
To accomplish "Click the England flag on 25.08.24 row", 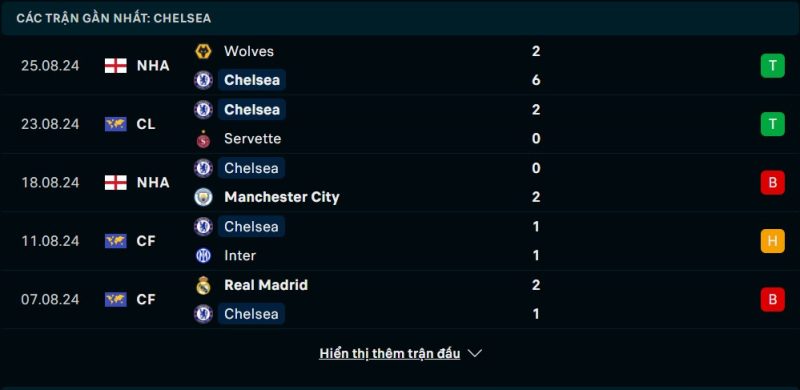I will [x=116, y=66].
